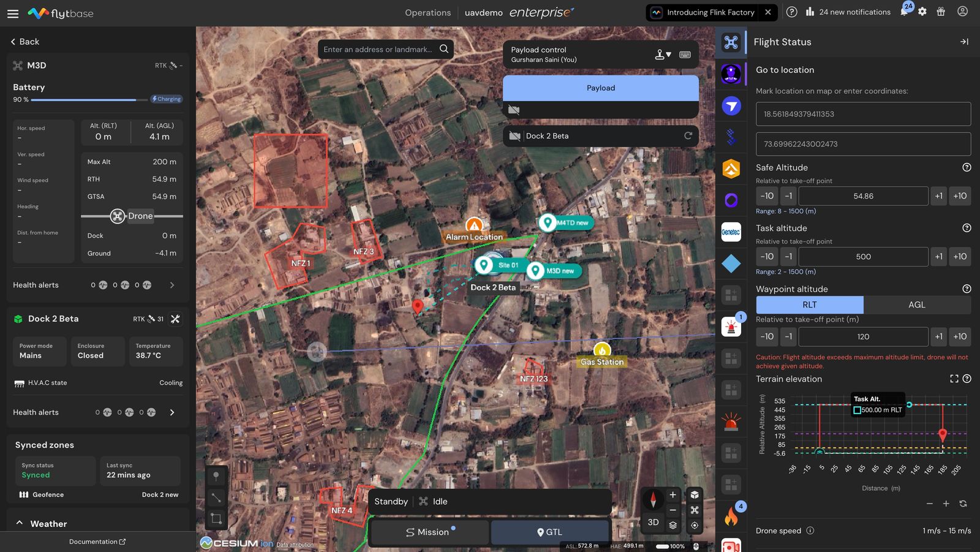Open the fire detection app icon
This screenshot has width=980, height=552.
pyautogui.click(x=731, y=516)
